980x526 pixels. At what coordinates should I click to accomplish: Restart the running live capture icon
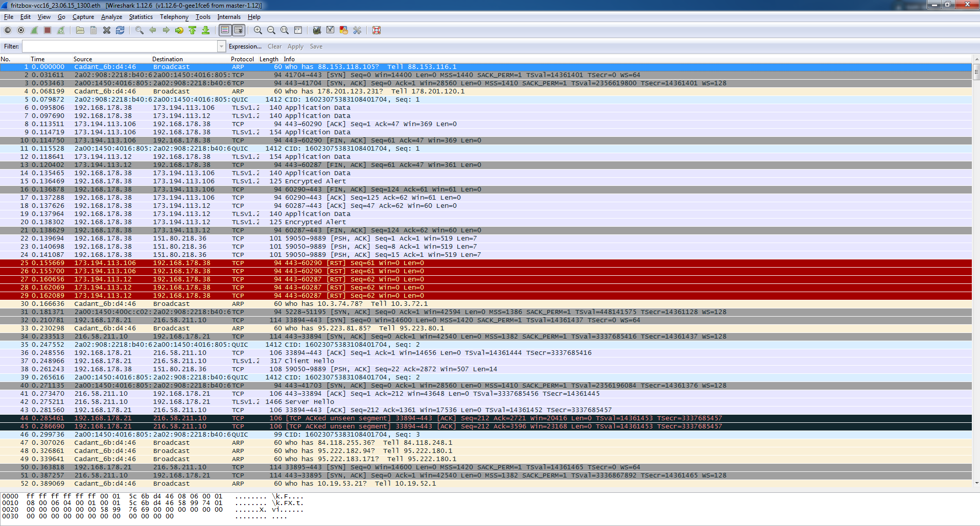click(x=61, y=31)
